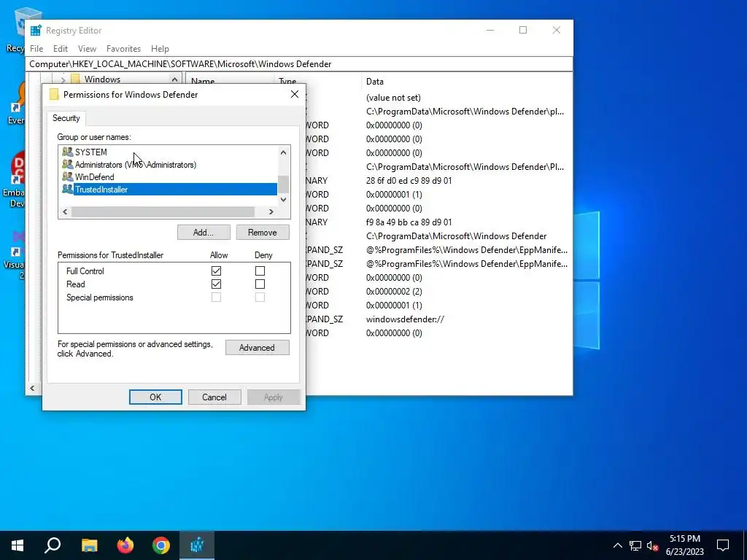Select the Security tab
This screenshot has height=560, width=747.
click(x=66, y=118)
